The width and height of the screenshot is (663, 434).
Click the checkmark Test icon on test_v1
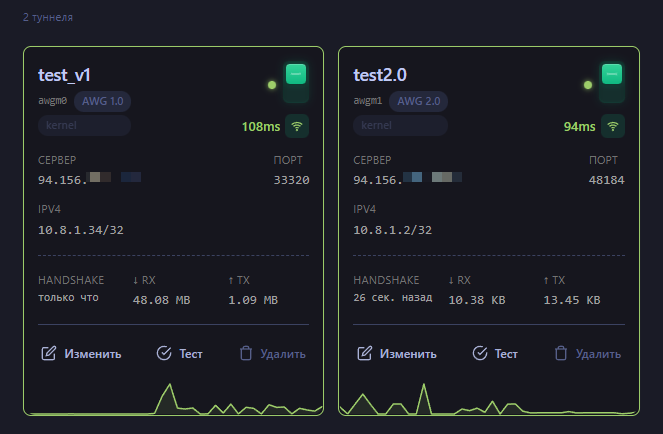pyautogui.click(x=165, y=353)
